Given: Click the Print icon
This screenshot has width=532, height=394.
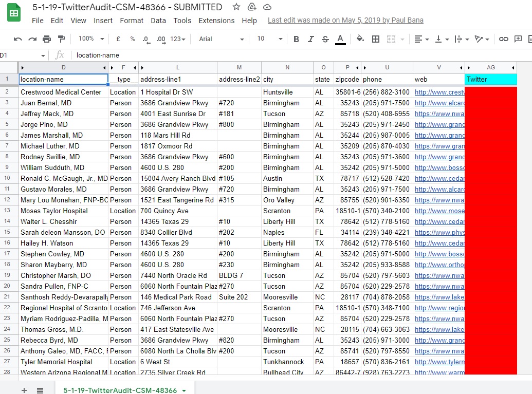Looking at the screenshot, I should coord(47,39).
